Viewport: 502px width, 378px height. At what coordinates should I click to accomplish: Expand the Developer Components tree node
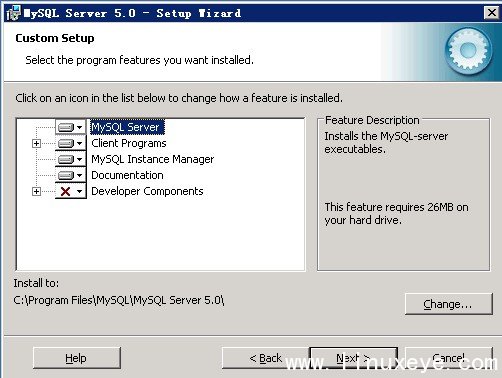pyautogui.click(x=36, y=191)
